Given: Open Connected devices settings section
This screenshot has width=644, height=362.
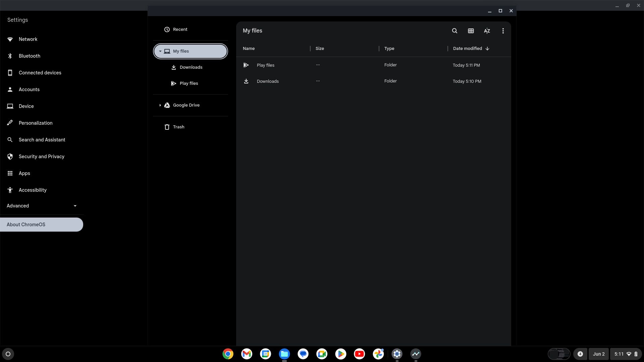Looking at the screenshot, I should 42,73.
